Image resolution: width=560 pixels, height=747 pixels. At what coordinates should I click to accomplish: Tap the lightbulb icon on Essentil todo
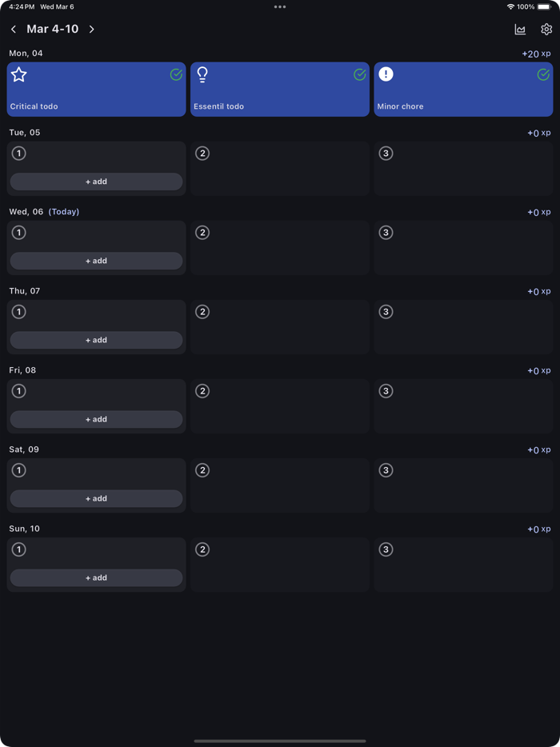pyautogui.click(x=202, y=74)
